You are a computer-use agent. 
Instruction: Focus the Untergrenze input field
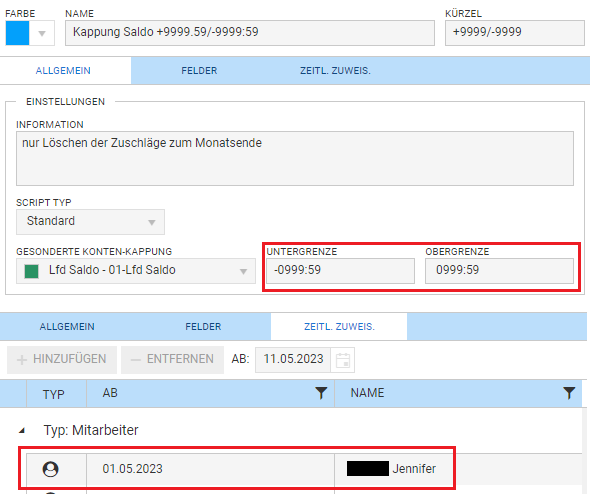pos(340,271)
